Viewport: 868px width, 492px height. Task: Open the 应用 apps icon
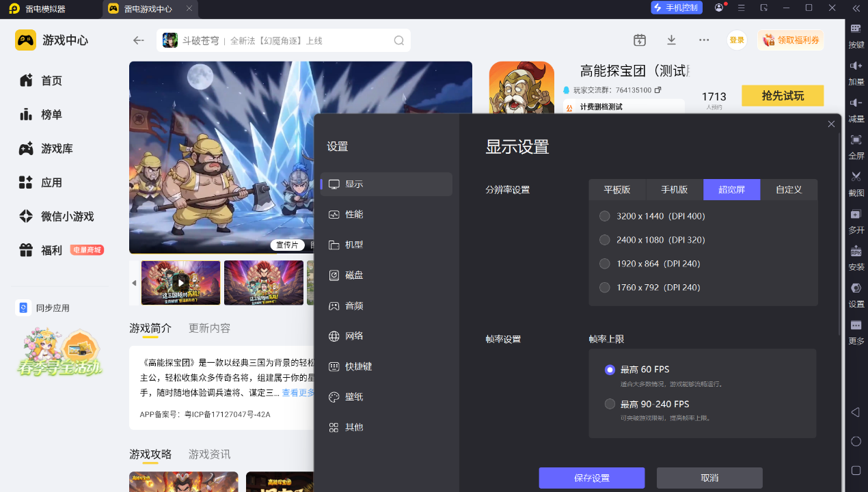coord(26,182)
